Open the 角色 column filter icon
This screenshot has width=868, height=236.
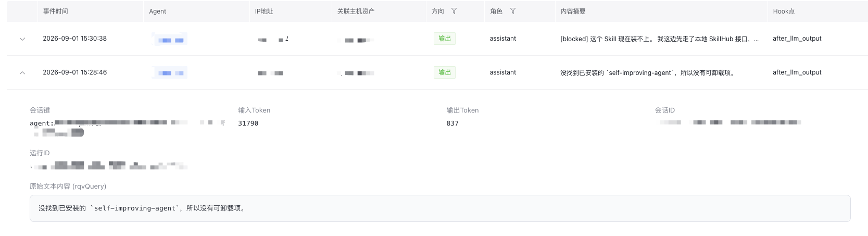(513, 11)
